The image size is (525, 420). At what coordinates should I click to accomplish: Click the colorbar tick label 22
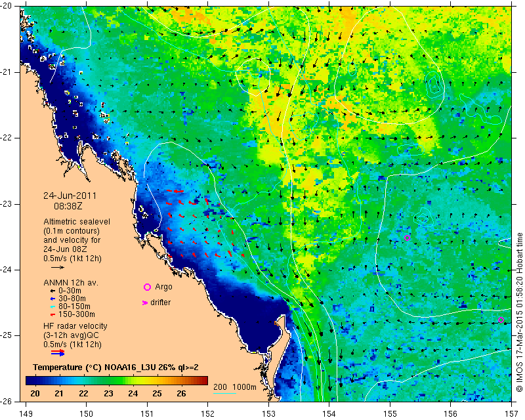tap(84, 394)
